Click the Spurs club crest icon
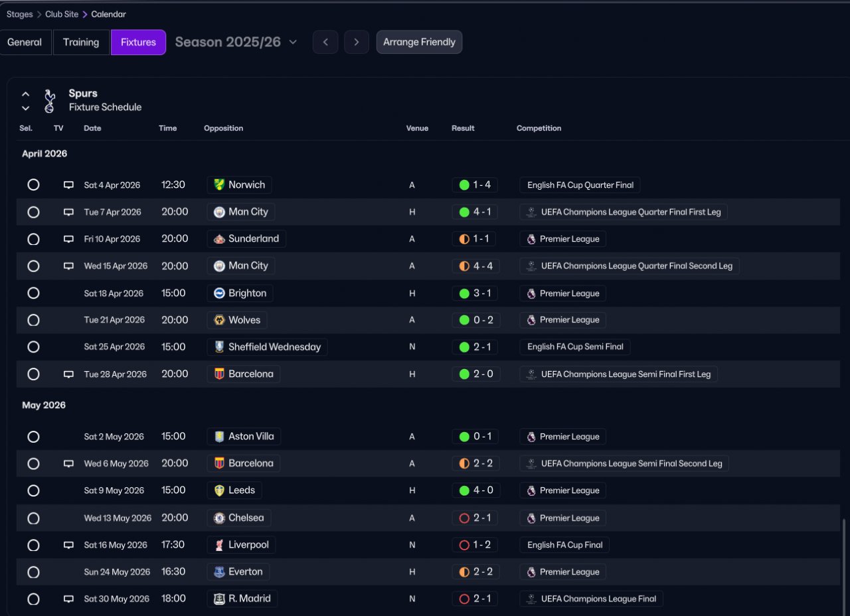The width and height of the screenshot is (850, 616). (49, 100)
